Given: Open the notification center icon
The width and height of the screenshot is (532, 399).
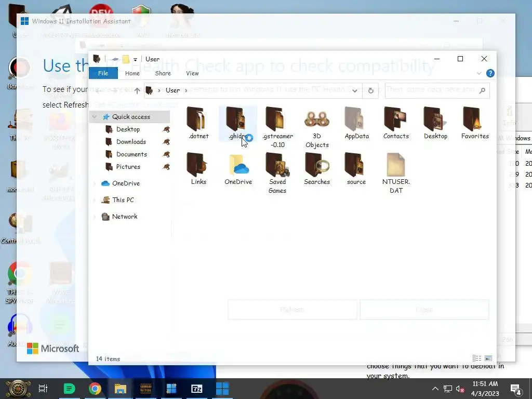Looking at the screenshot, I should coord(516,389).
